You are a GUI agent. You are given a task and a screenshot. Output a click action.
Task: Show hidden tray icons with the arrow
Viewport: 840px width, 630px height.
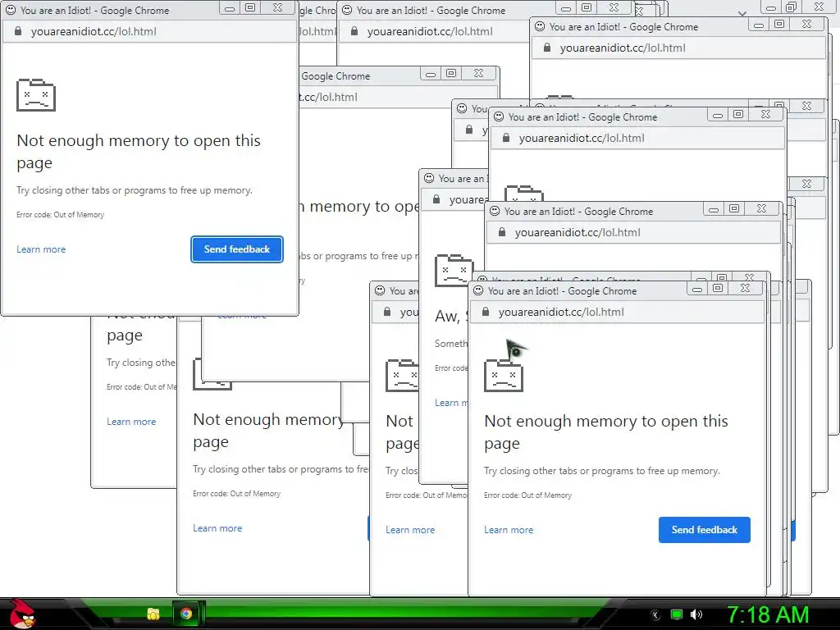point(655,615)
